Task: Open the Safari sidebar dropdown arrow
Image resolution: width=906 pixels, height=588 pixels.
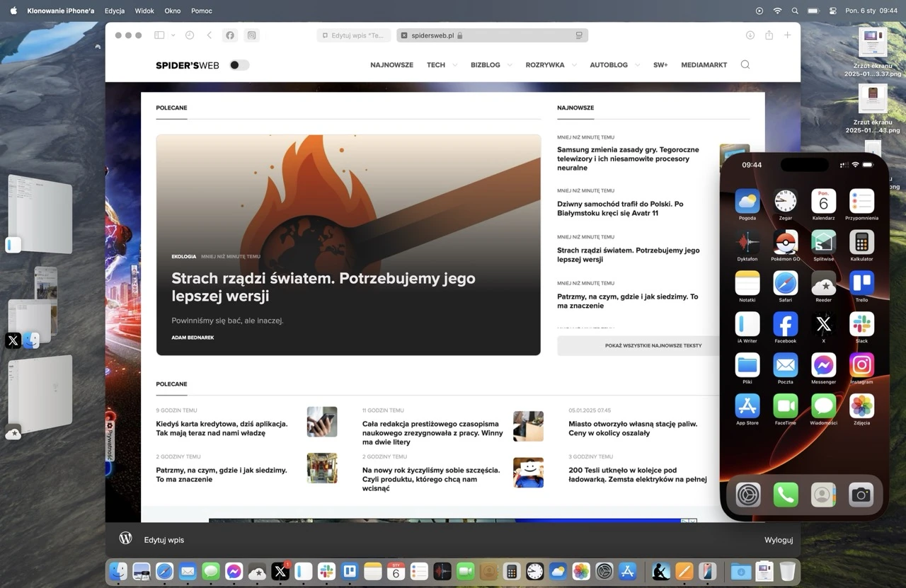Action: click(173, 35)
